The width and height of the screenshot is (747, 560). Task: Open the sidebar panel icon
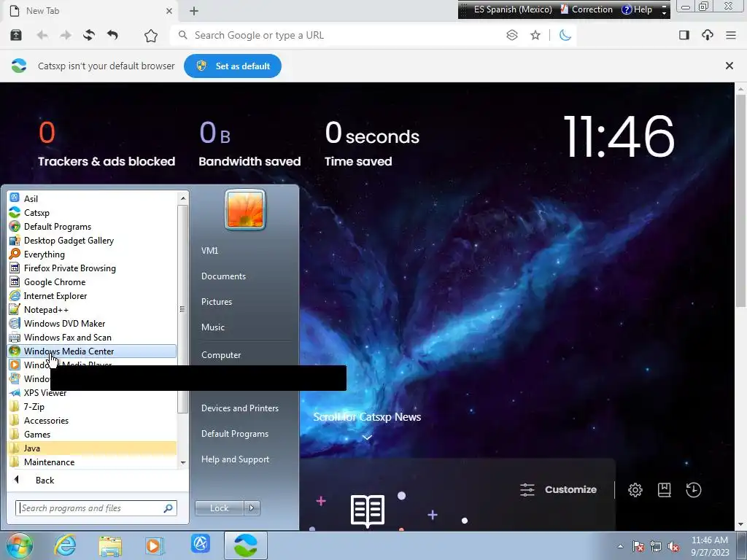pyautogui.click(x=684, y=35)
